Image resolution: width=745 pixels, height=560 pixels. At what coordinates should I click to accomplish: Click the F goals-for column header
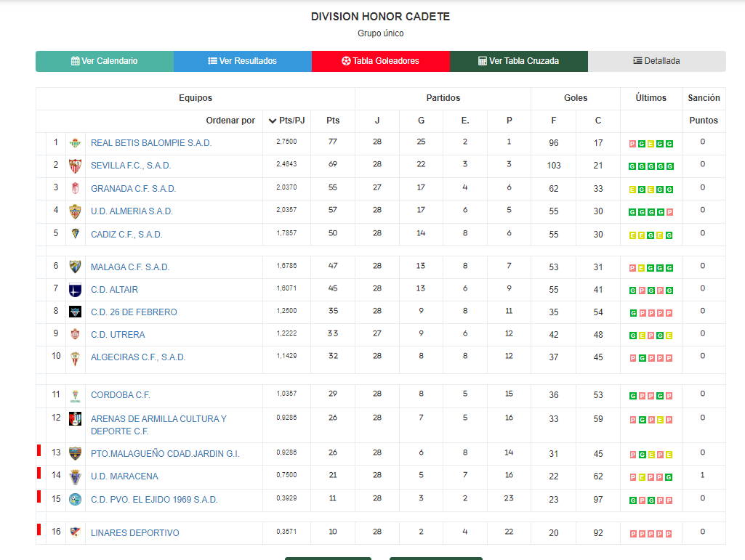pos(554,121)
